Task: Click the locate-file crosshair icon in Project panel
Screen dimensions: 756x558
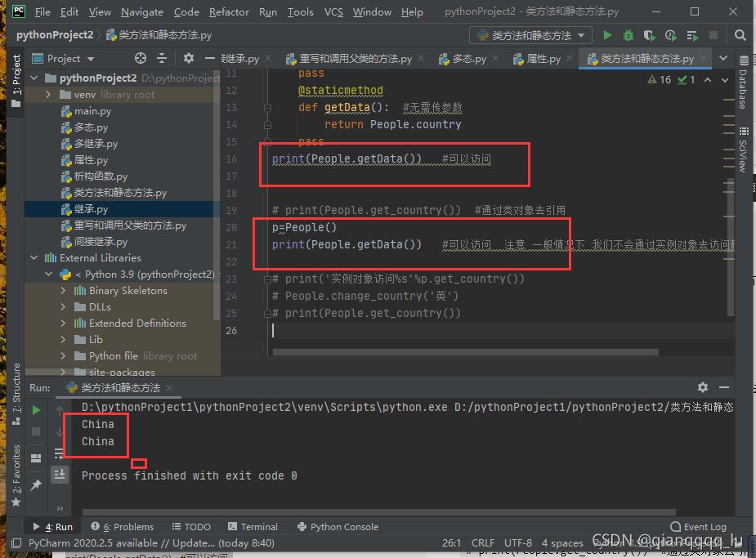Action: coord(140,58)
